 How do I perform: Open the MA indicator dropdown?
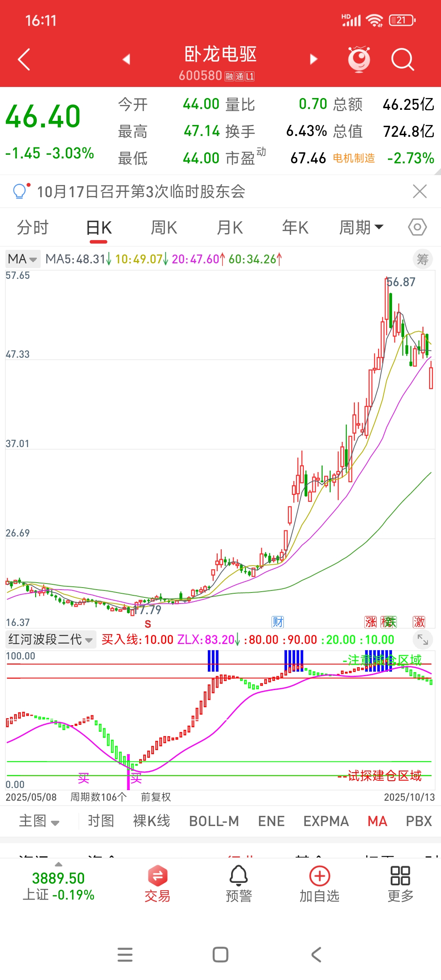[22, 259]
